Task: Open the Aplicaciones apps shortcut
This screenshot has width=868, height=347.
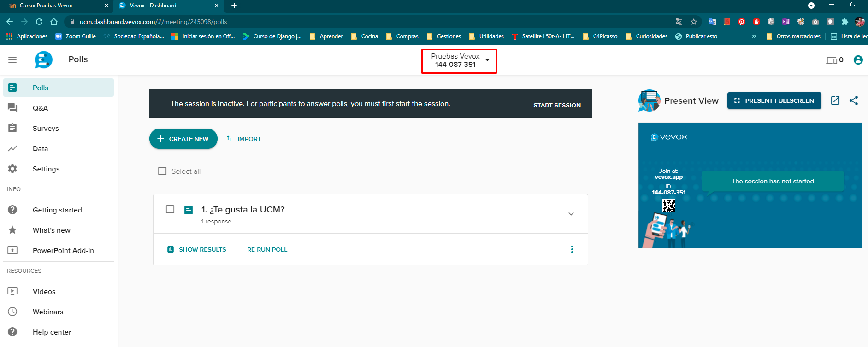Action: point(27,36)
